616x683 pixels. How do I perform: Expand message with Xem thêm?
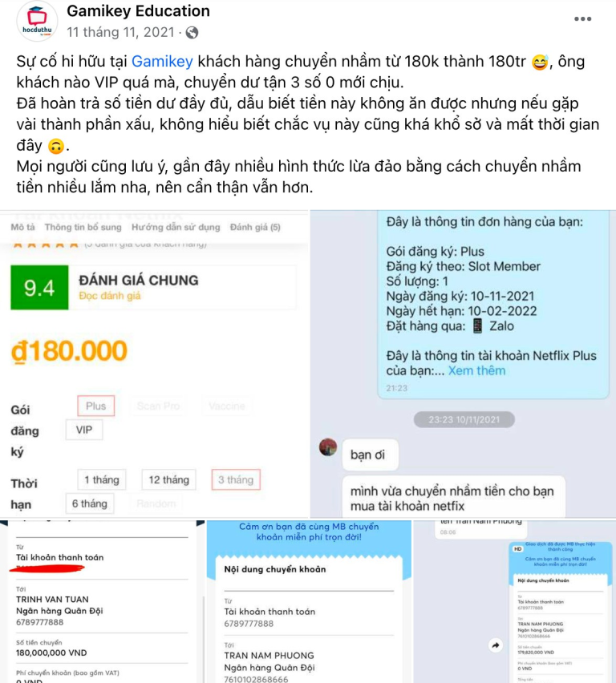pyautogui.click(x=477, y=370)
